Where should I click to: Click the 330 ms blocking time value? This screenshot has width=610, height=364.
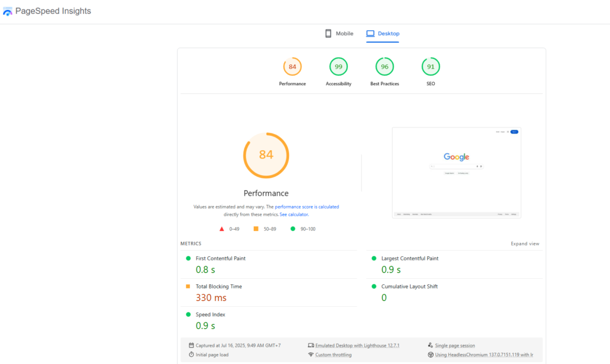211,297
